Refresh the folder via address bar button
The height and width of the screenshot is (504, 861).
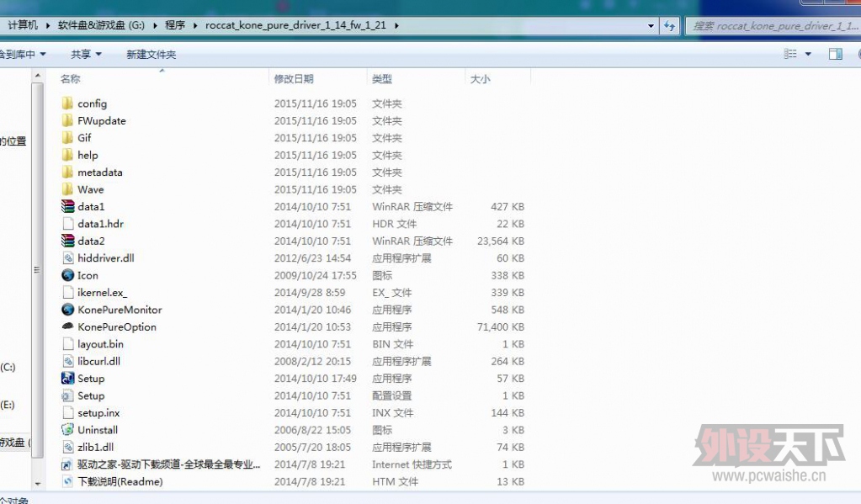coord(669,26)
